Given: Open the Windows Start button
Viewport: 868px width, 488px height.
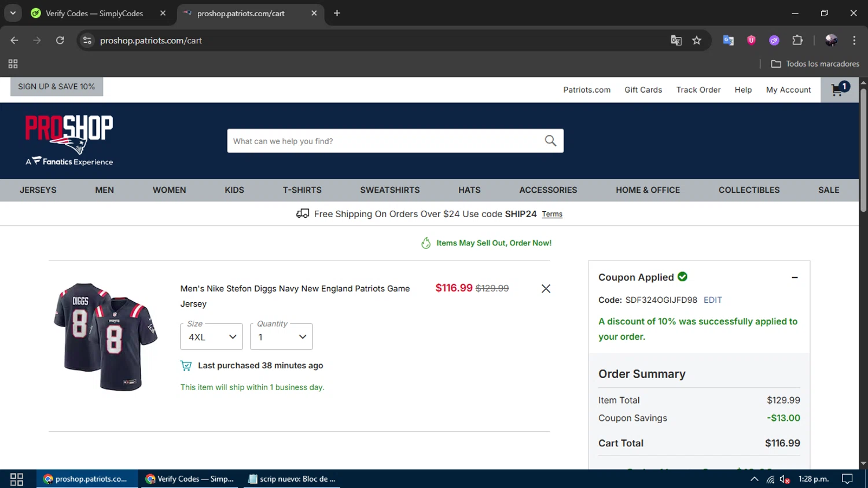Looking at the screenshot, I should 17,479.
